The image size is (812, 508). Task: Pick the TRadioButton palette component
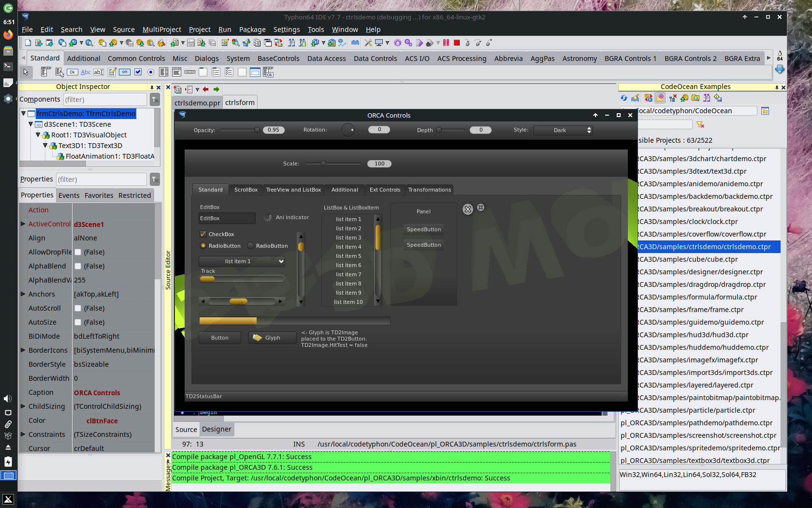(x=151, y=72)
